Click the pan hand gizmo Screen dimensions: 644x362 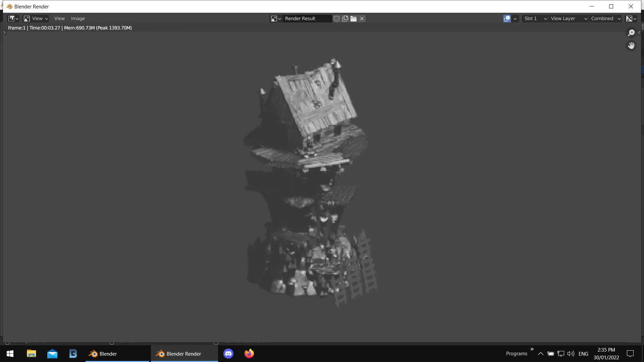pyautogui.click(x=631, y=46)
